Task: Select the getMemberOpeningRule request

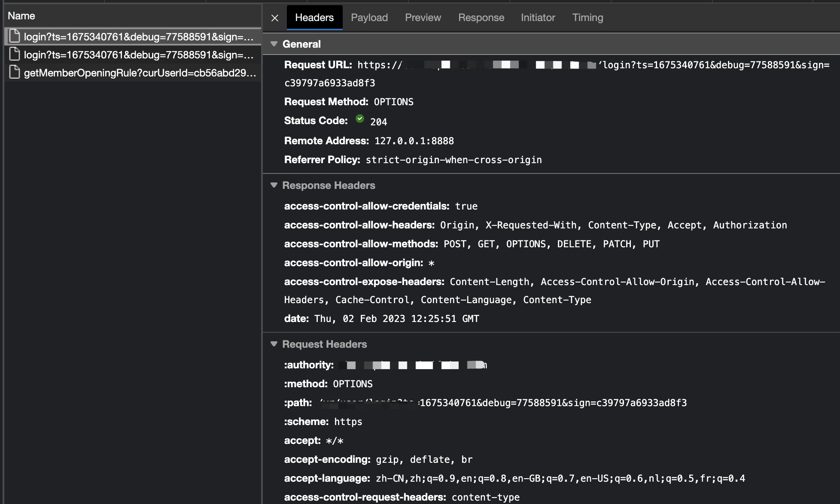Action: point(133,73)
